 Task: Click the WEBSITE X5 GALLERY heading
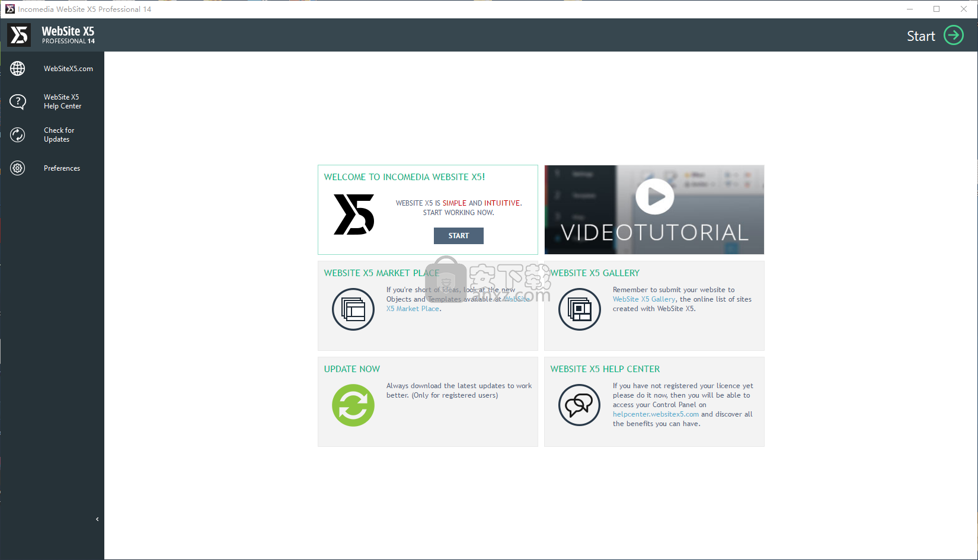(x=595, y=273)
